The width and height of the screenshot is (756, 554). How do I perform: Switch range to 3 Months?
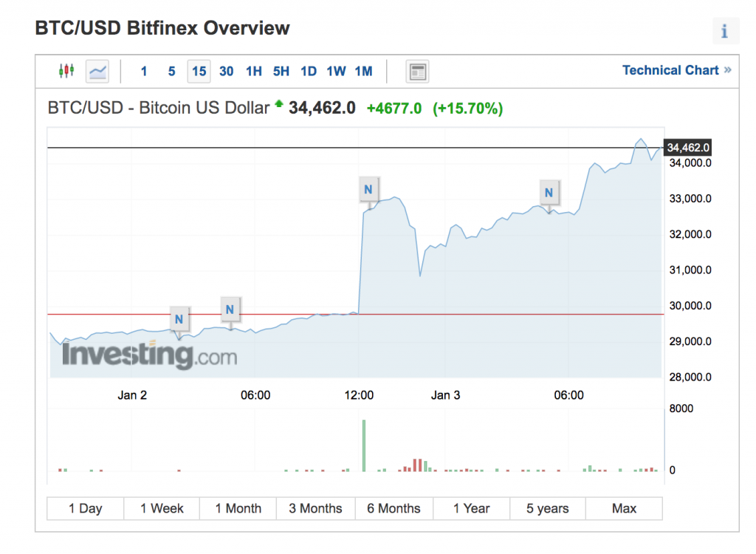coord(316,509)
